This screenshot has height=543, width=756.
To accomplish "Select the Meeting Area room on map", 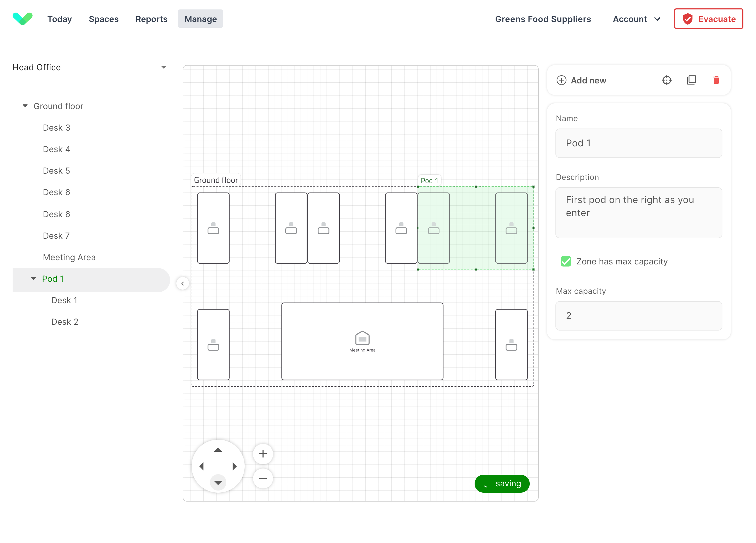I will [x=362, y=342].
